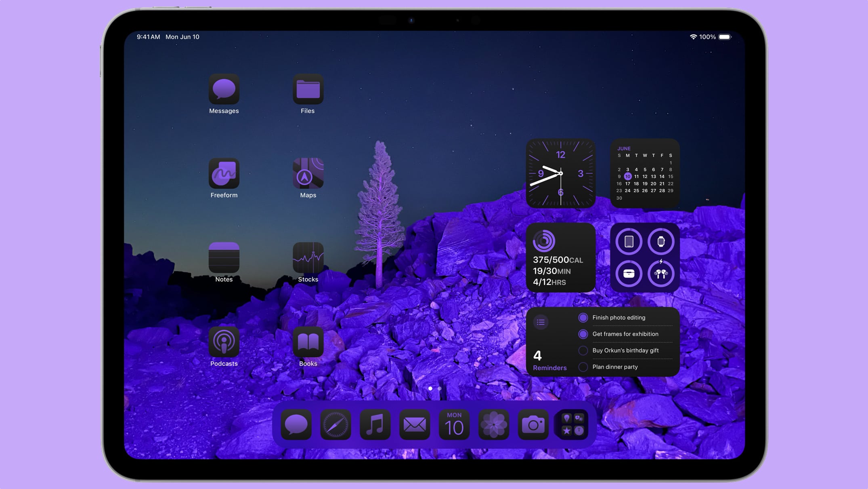Image resolution: width=868 pixels, height=489 pixels.
Task: Open the Maps app
Action: click(308, 174)
